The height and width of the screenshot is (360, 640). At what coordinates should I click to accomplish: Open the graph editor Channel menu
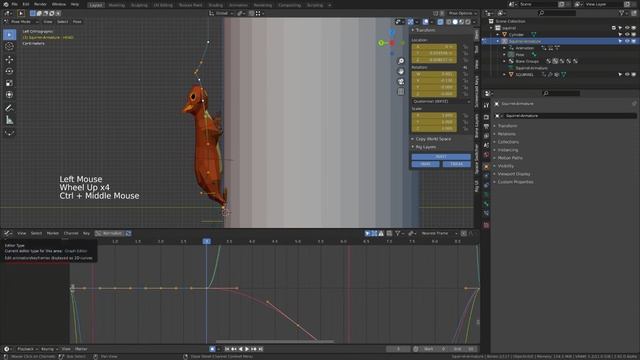(71, 233)
